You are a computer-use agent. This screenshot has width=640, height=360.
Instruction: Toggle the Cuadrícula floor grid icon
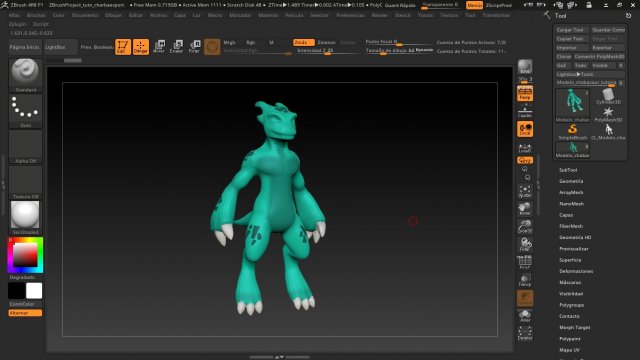click(x=525, y=111)
